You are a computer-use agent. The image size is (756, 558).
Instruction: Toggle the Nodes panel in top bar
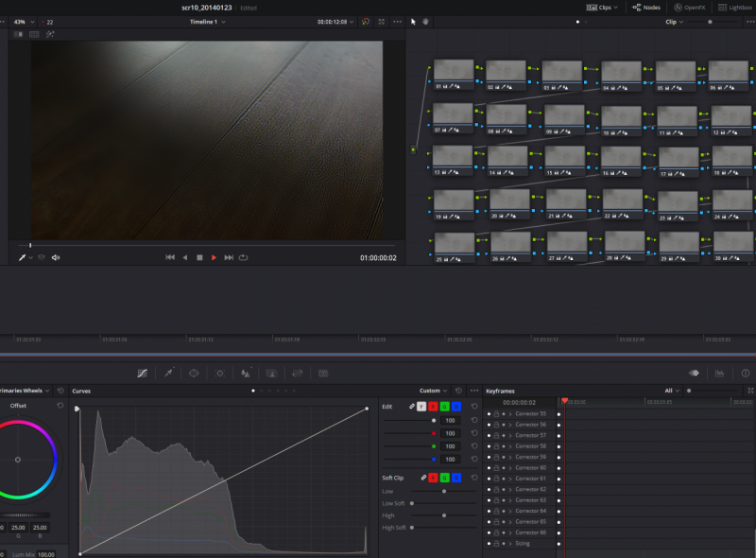[x=646, y=7]
